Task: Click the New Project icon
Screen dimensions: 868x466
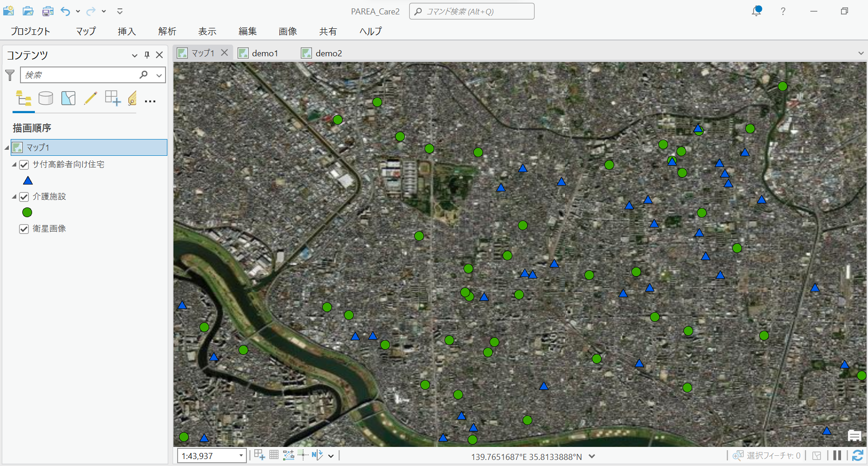Action: (9, 11)
